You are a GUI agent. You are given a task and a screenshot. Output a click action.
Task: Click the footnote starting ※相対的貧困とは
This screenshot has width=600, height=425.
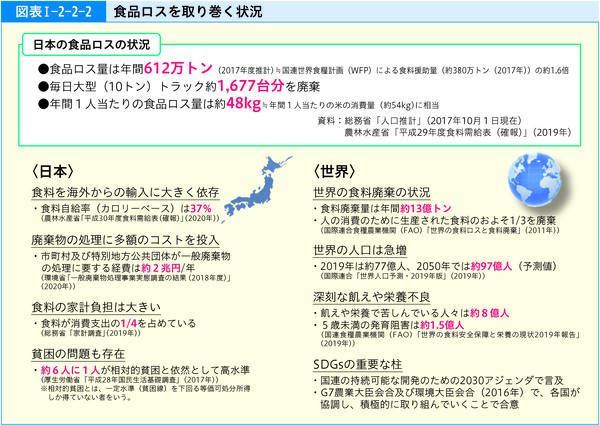tap(146, 393)
